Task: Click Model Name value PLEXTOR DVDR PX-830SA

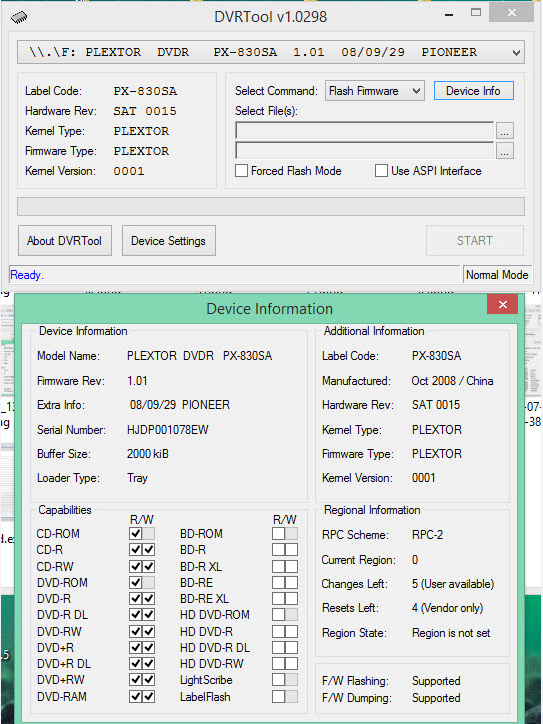Action: [x=199, y=356]
